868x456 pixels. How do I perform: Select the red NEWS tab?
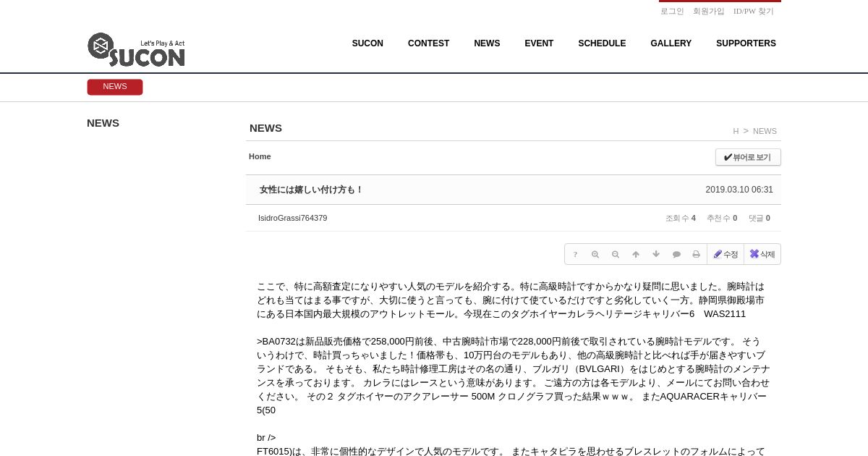[115, 87]
